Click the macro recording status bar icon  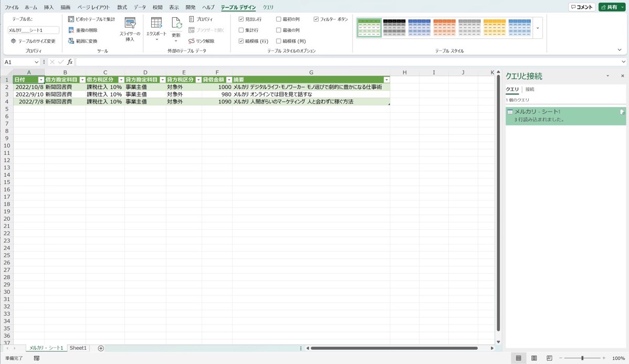pos(37,358)
